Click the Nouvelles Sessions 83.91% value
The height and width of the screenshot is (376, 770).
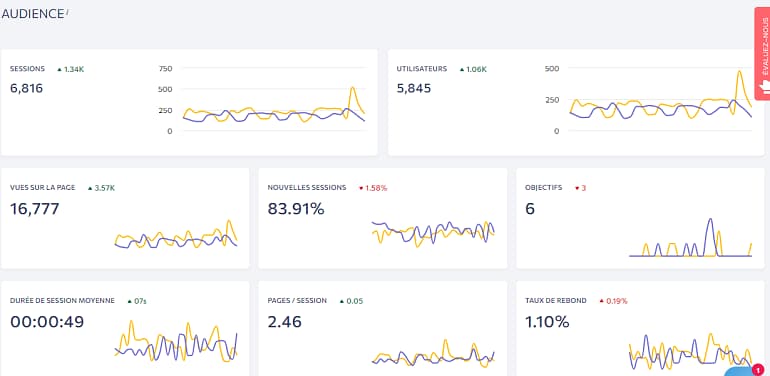[x=296, y=209]
